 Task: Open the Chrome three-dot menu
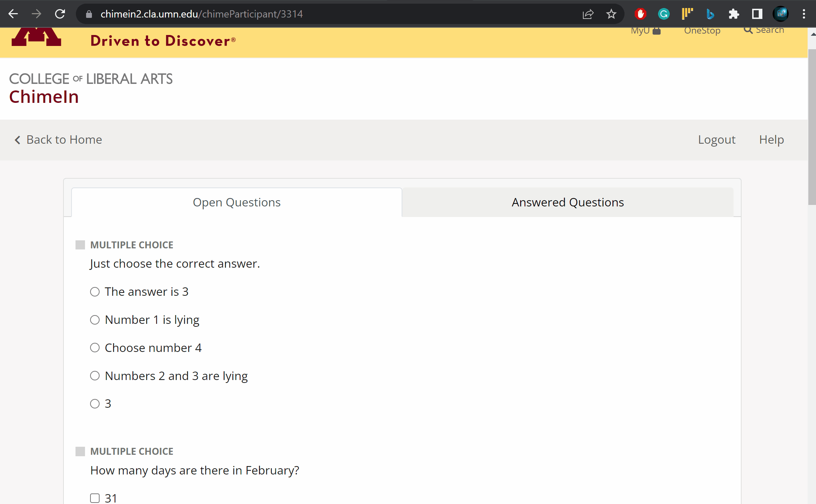coord(804,14)
